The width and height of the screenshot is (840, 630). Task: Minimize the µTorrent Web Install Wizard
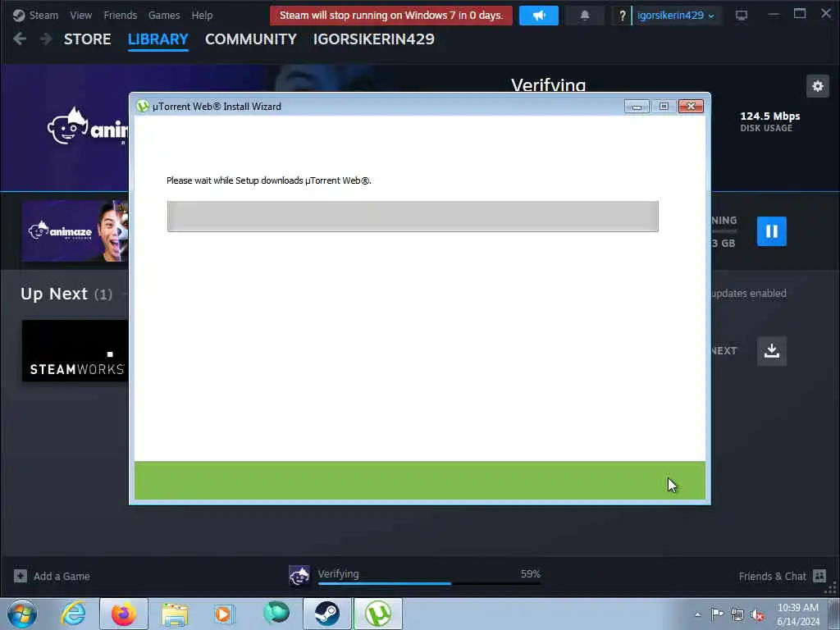[637, 106]
